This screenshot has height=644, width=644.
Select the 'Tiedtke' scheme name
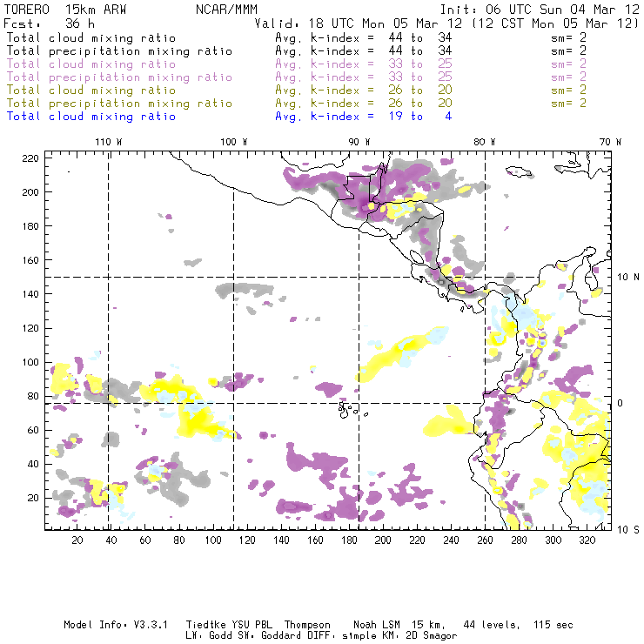coord(206,625)
